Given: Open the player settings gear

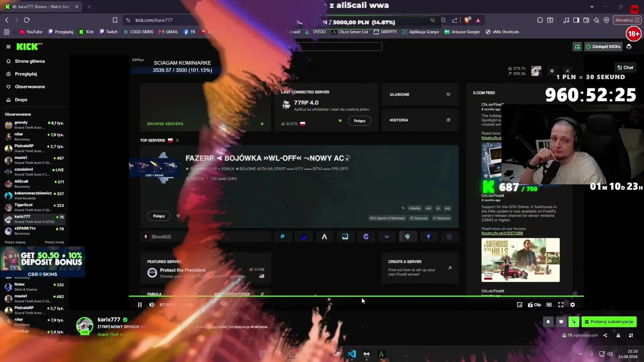Looking at the screenshot, I should [x=573, y=305].
